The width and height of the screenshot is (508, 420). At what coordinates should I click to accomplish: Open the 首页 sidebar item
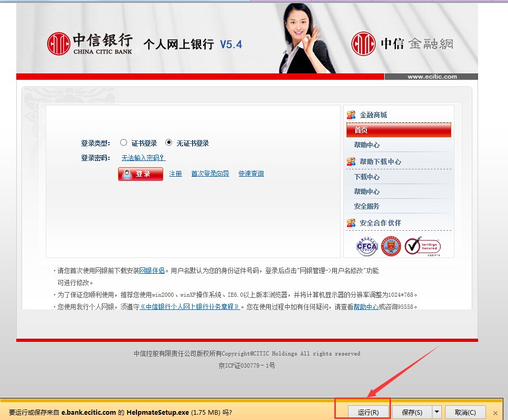click(398, 129)
